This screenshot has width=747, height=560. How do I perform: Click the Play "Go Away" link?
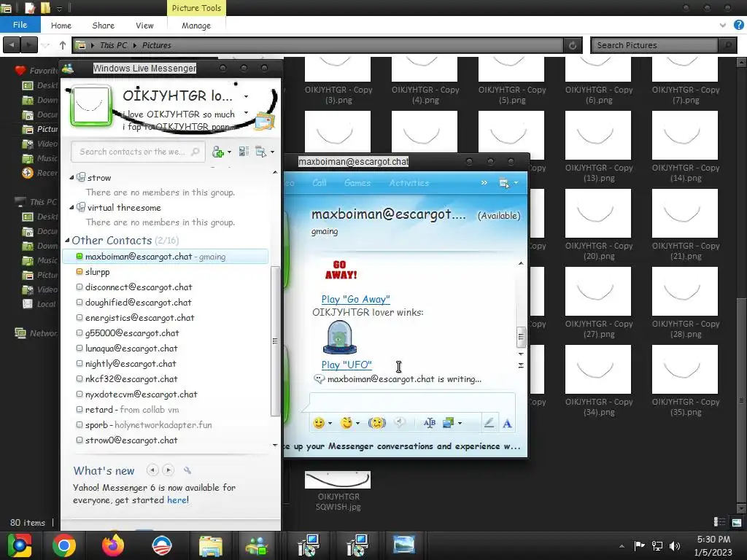[355, 300]
